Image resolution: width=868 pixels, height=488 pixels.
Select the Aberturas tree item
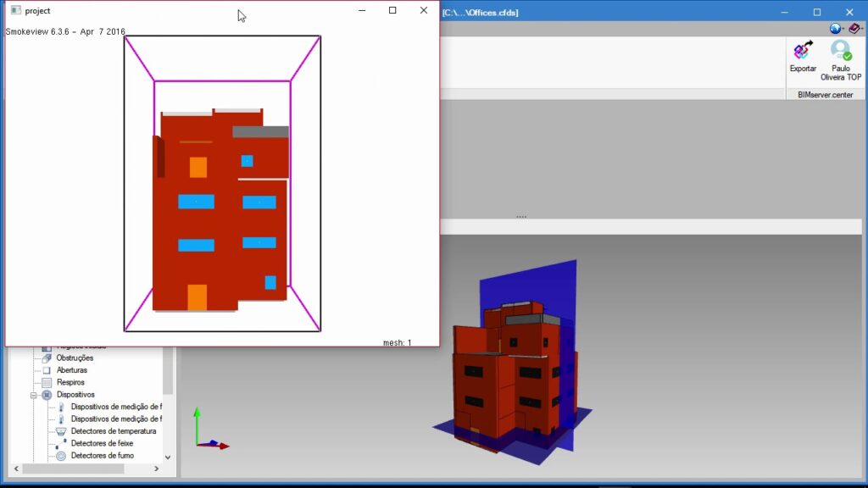tap(71, 370)
